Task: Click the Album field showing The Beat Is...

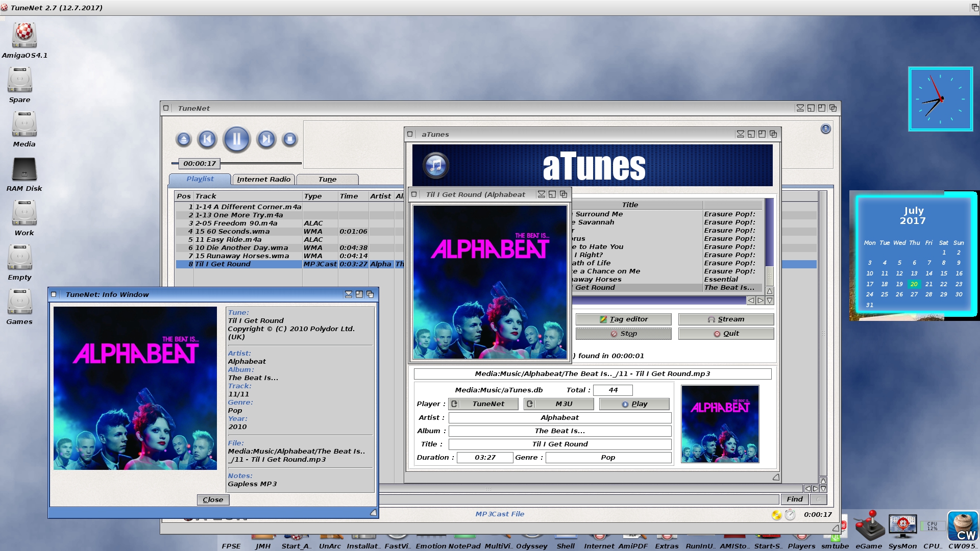Action: coord(559,431)
